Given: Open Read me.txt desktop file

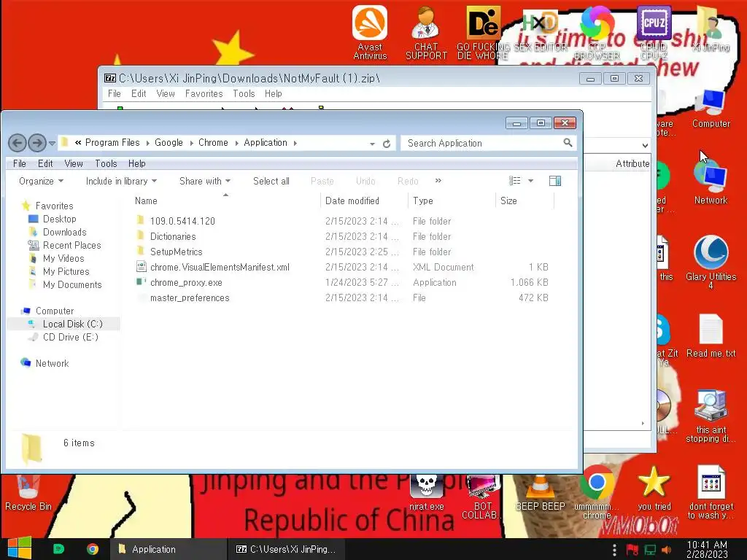Looking at the screenshot, I should click(711, 335).
